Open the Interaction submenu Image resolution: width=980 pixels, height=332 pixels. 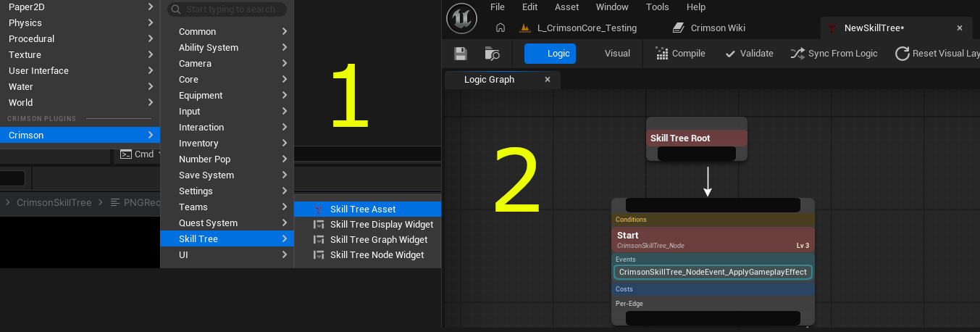tap(227, 128)
